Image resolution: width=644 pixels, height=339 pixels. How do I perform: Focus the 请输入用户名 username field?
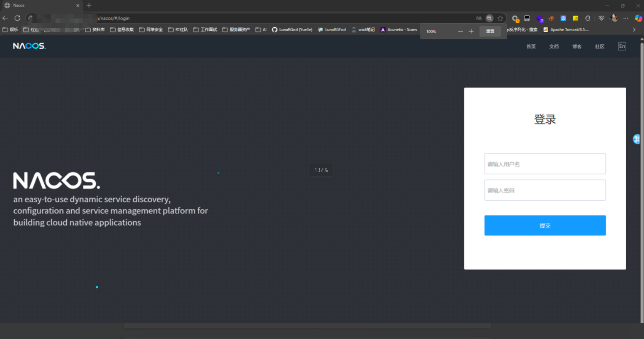pos(545,164)
